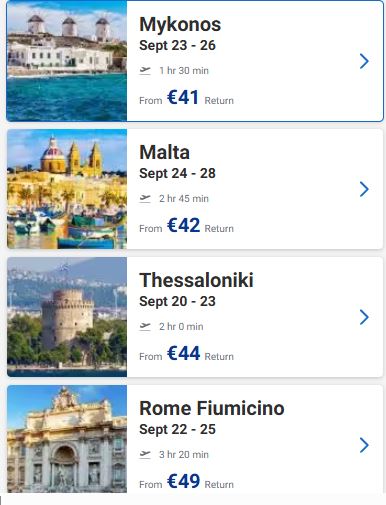Expand the Malta card using the right chevron
386x505 pixels.
364,189
